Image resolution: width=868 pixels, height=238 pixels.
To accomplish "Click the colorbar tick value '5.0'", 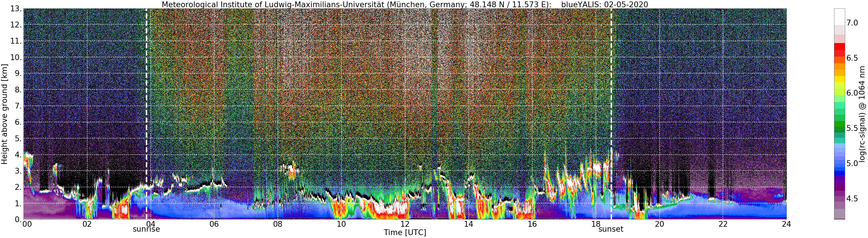I will tap(852, 163).
